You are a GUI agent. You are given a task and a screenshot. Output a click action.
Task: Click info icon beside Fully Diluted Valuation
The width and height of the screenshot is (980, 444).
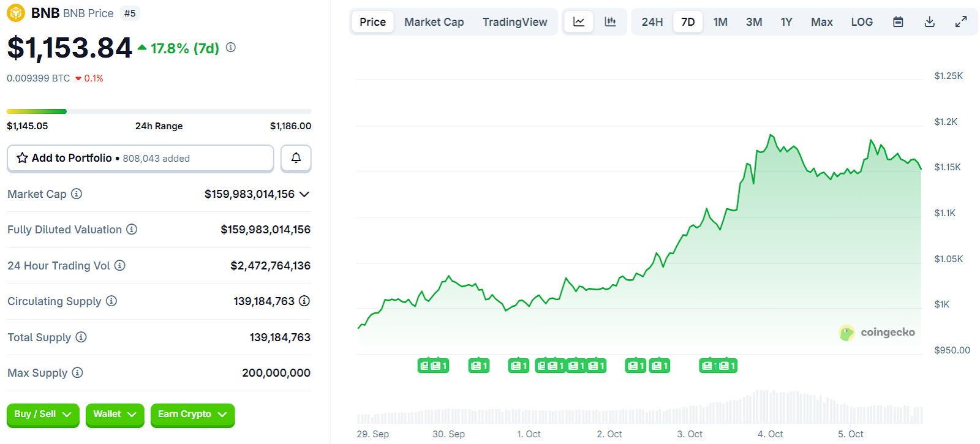click(132, 230)
